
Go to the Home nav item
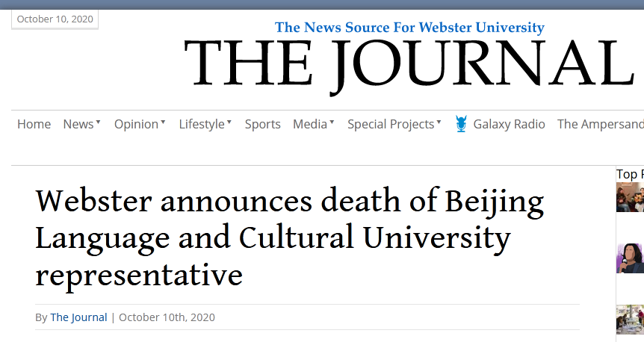[x=34, y=124]
